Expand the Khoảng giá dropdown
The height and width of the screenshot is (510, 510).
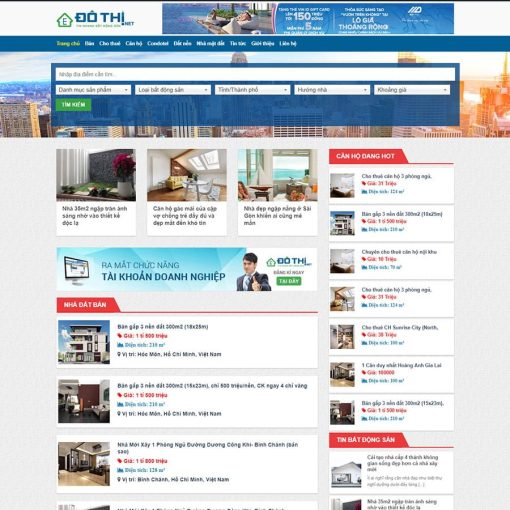[x=412, y=90]
